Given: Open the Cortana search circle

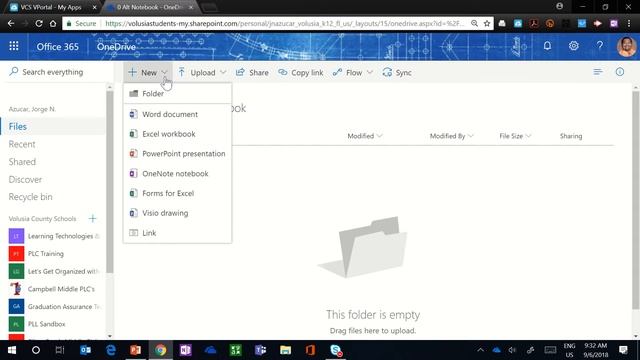Looking at the screenshot, I should [36, 350].
